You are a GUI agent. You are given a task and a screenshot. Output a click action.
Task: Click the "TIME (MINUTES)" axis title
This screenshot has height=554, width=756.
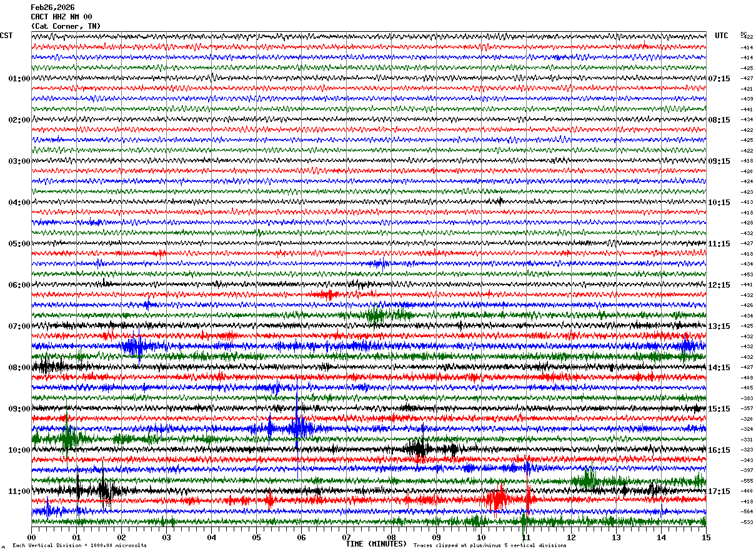coord(376,544)
